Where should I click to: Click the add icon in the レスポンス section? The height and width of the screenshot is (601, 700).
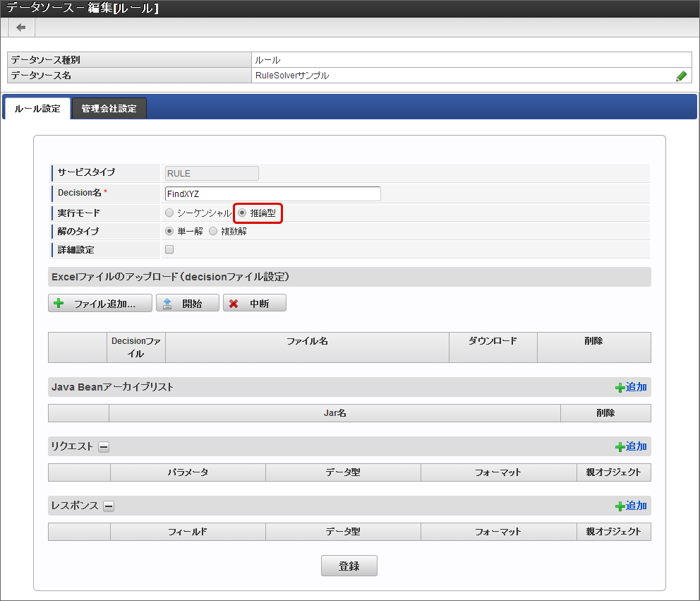click(x=631, y=506)
